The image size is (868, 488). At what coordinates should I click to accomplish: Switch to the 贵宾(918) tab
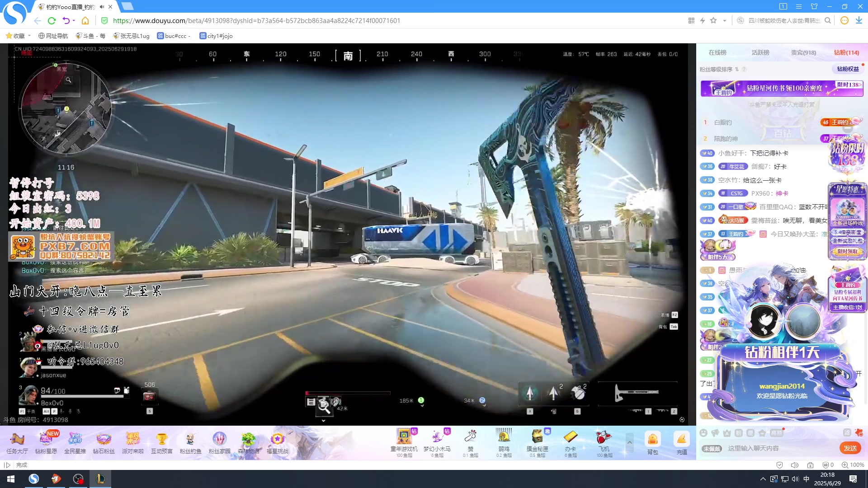[803, 52]
